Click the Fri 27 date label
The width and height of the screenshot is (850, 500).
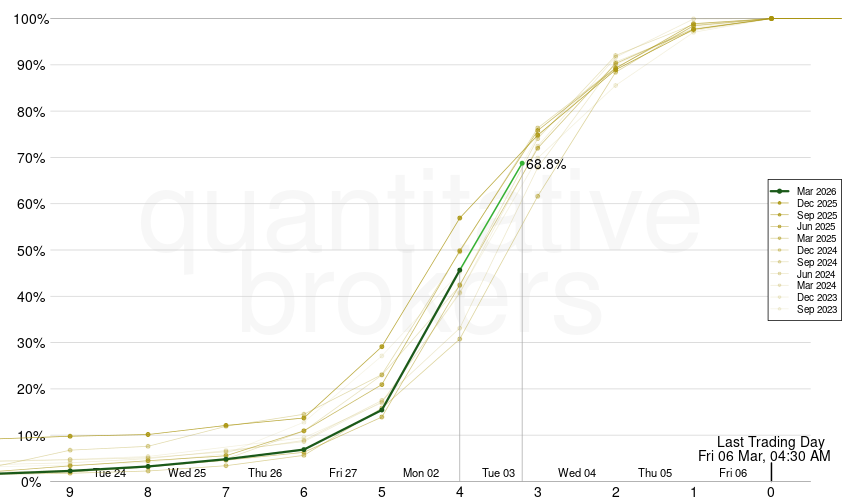pyautogui.click(x=343, y=473)
